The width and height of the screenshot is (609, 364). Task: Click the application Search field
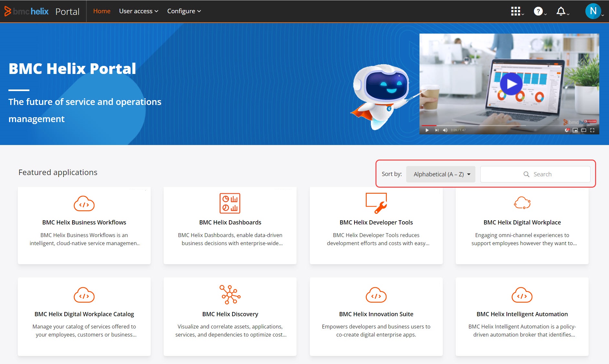pos(535,174)
